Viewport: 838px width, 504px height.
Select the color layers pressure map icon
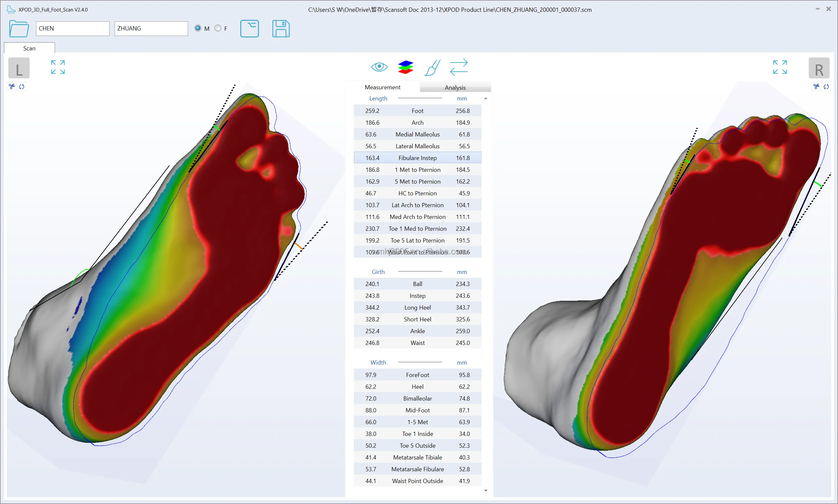click(x=405, y=67)
